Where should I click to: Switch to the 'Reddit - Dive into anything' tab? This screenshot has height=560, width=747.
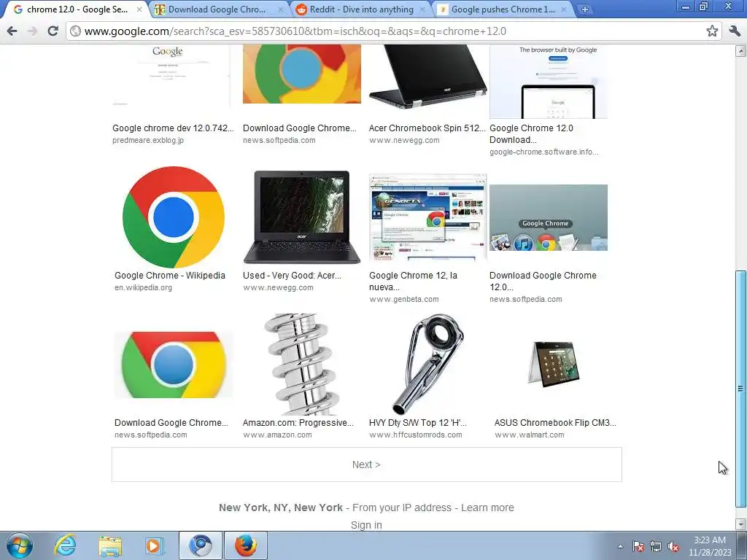pyautogui.click(x=361, y=9)
